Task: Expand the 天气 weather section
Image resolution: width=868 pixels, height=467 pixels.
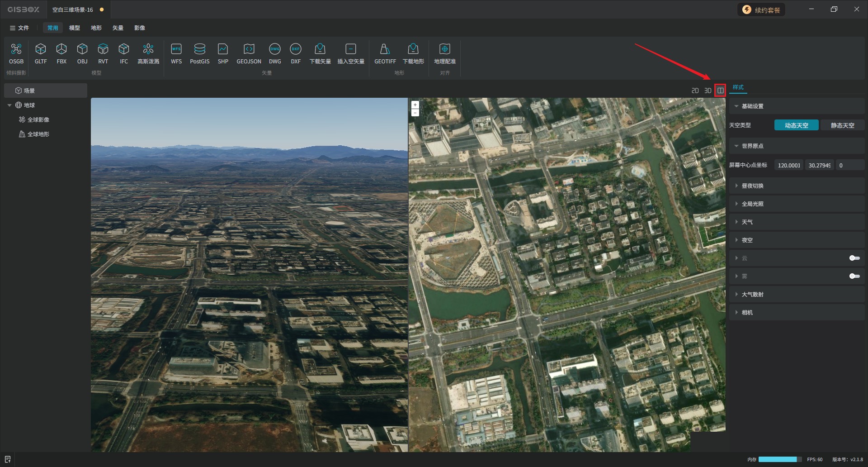Action: [x=747, y=222]
